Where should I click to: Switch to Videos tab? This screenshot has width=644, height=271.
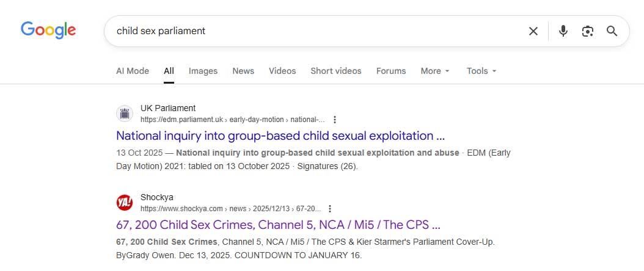(x=282, y=71)
